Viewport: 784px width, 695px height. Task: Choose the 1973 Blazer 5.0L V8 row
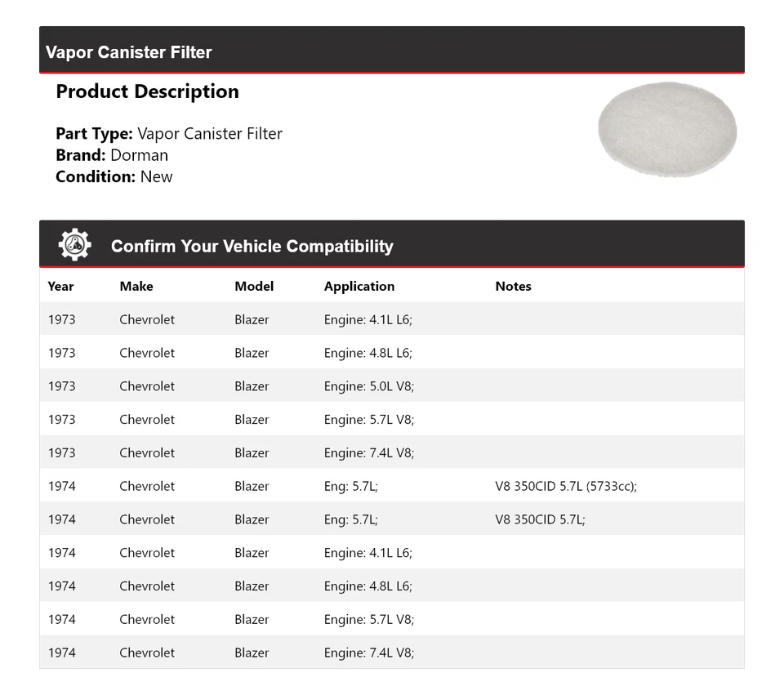[392, 386]
